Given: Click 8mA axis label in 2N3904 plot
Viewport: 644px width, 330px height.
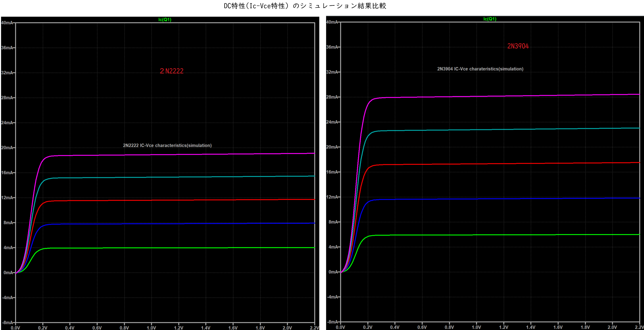Looking at the screenshot, I should 333,222.
